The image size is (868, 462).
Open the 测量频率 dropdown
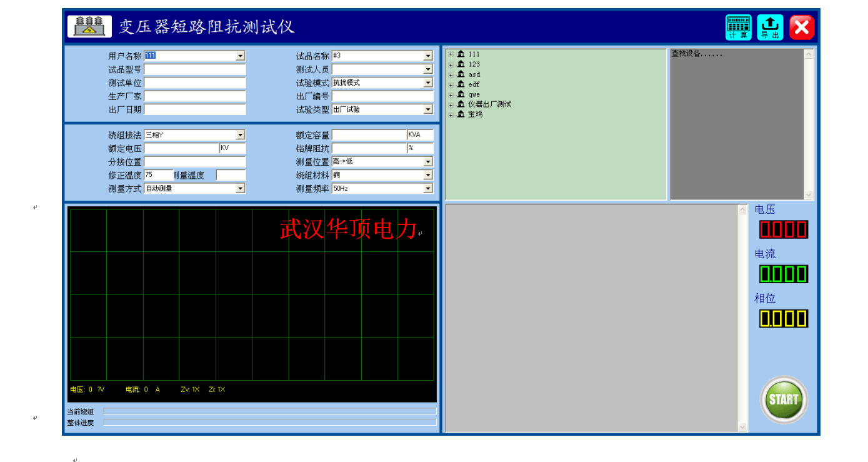[428, 188]
